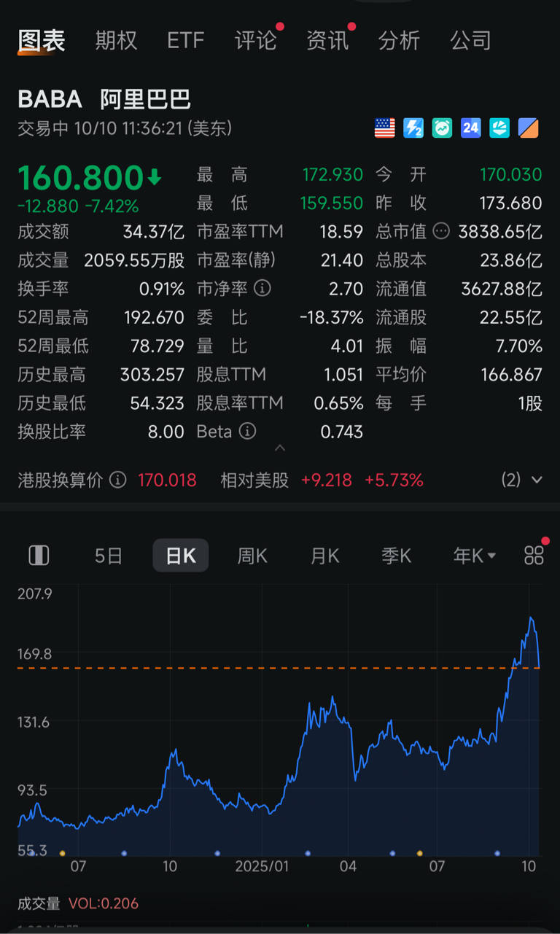
Task: Tap the 相对美股 premium +5.73%
Action: coord(394,480)
